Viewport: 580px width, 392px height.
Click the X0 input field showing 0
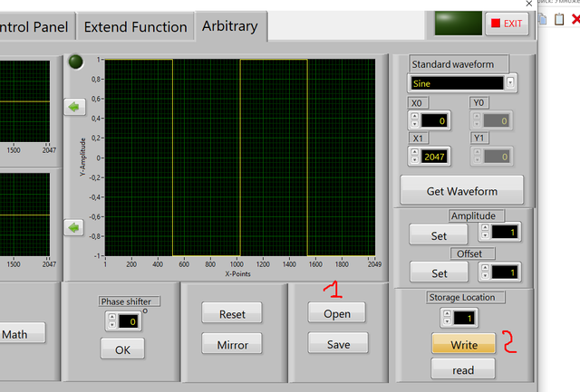434,120
